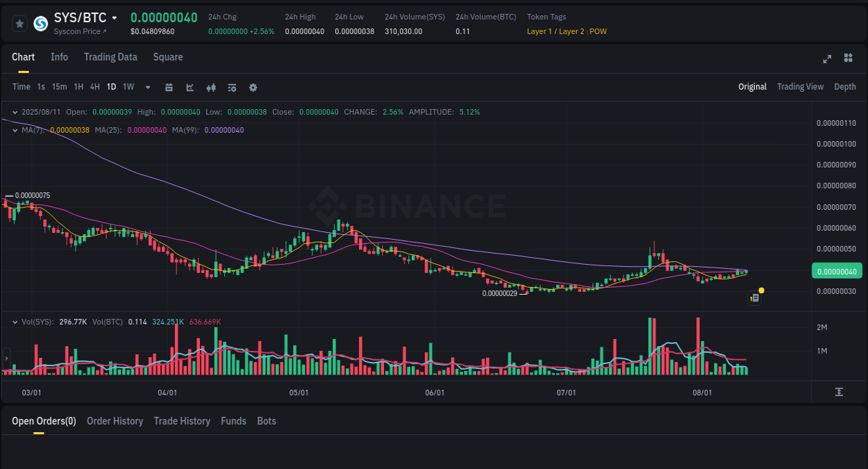Open the Order History tab
868x469 pixels.
pyautogui.click(x=115, y=421)
